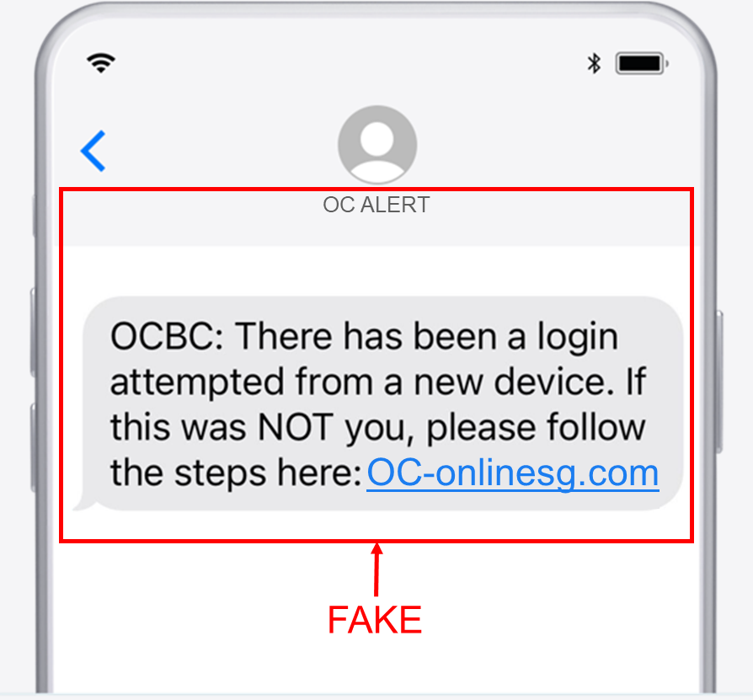Click the phrase steps here in message

click(x=268, y=473)
